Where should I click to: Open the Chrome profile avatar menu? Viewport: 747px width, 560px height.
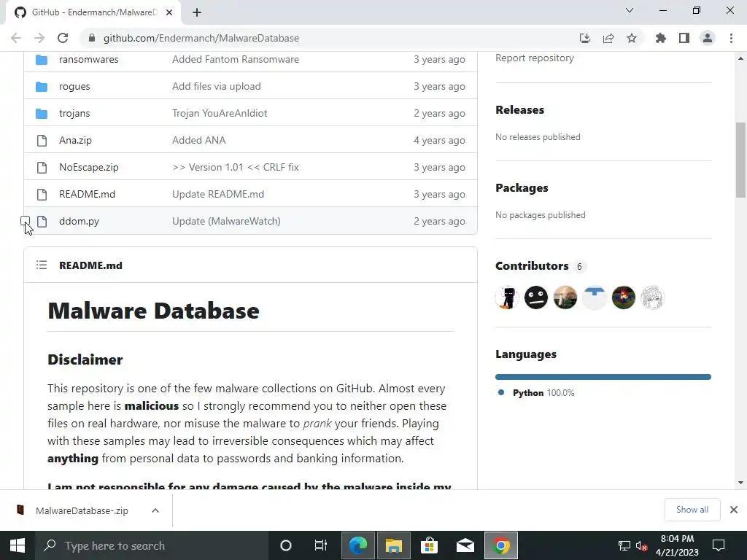[x=708, y=38]
